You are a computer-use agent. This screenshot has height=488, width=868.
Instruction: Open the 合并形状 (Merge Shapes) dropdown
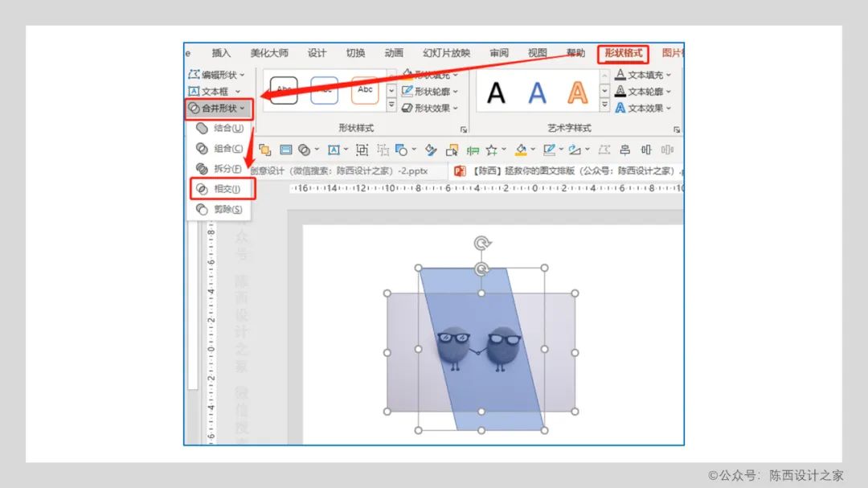[219, 108]
